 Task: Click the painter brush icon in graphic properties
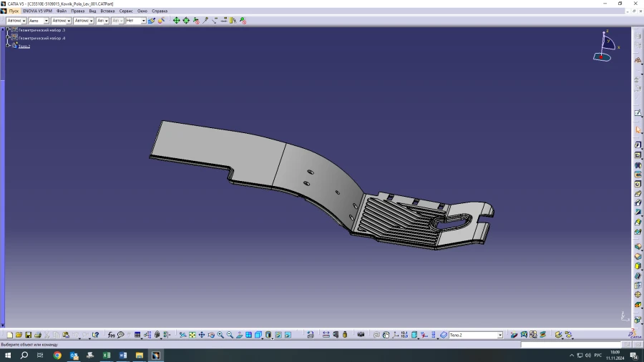click(151, 21)
